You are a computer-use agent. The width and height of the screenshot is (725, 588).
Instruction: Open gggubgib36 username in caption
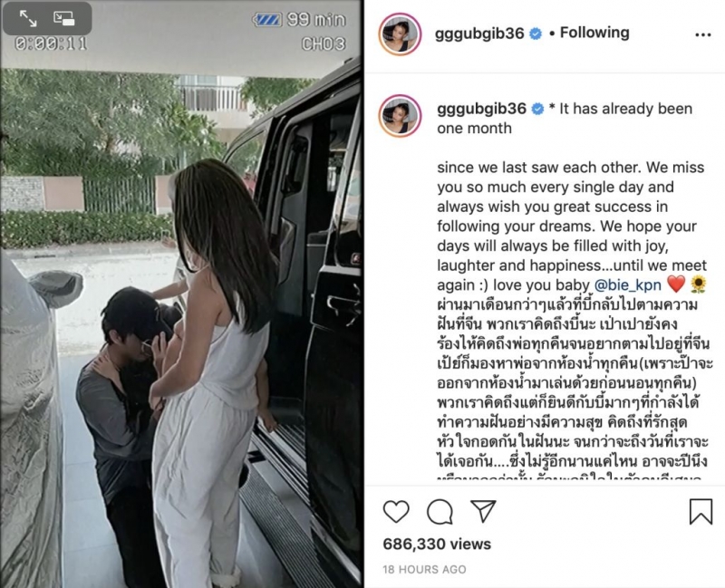click(x=481, y=109)
